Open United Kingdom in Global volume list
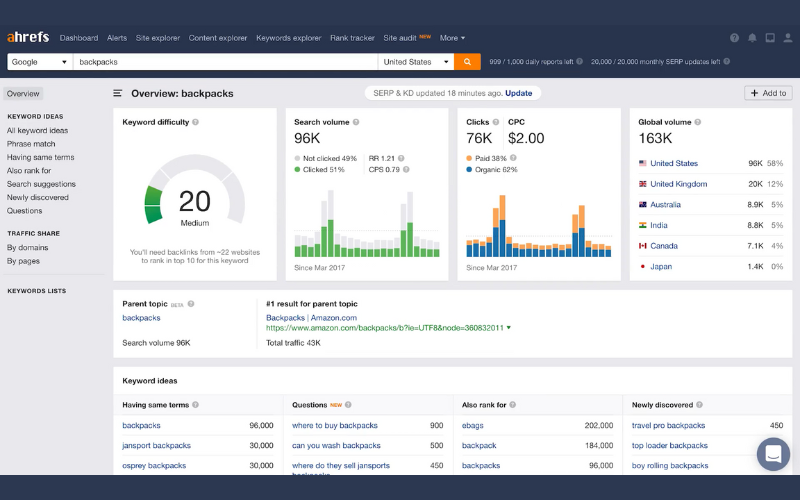 (x=679, y=184)
